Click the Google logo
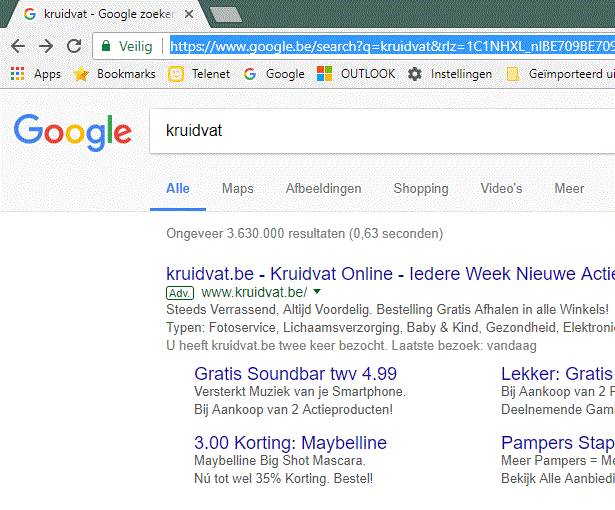Screen dimensions: 615x510 coord(72,132)
